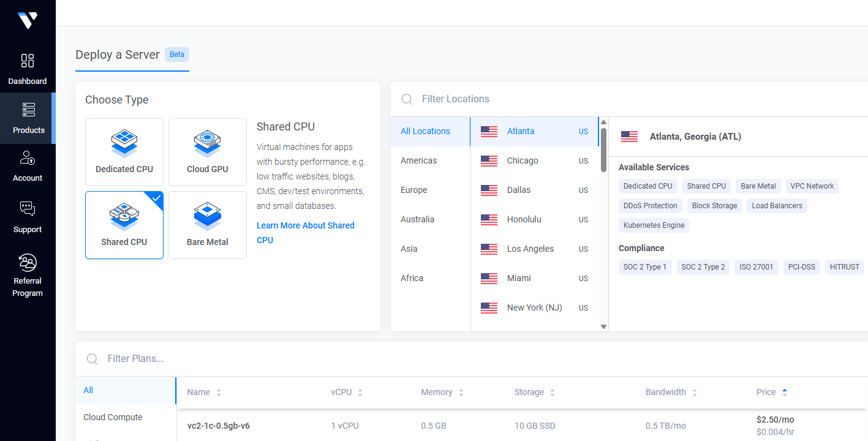Select the Dedicated CPU server type
Viewport: 868px width, 441px height.
(x=124, y=152)
